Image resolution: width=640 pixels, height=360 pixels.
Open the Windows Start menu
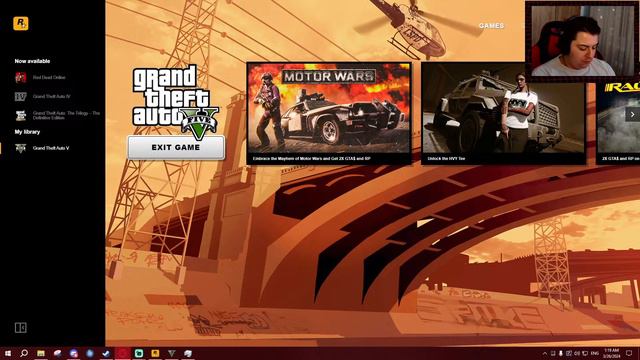pos(8,353)
